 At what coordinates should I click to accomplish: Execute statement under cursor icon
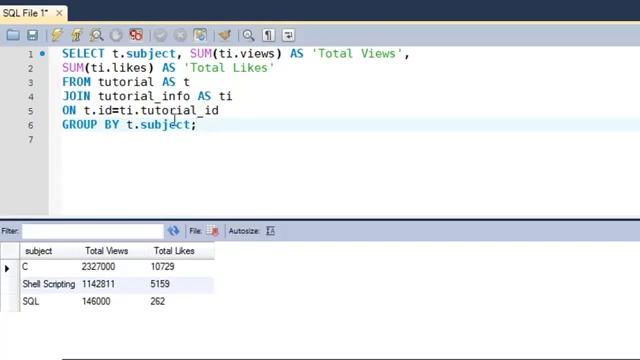(x=76, y=36)
